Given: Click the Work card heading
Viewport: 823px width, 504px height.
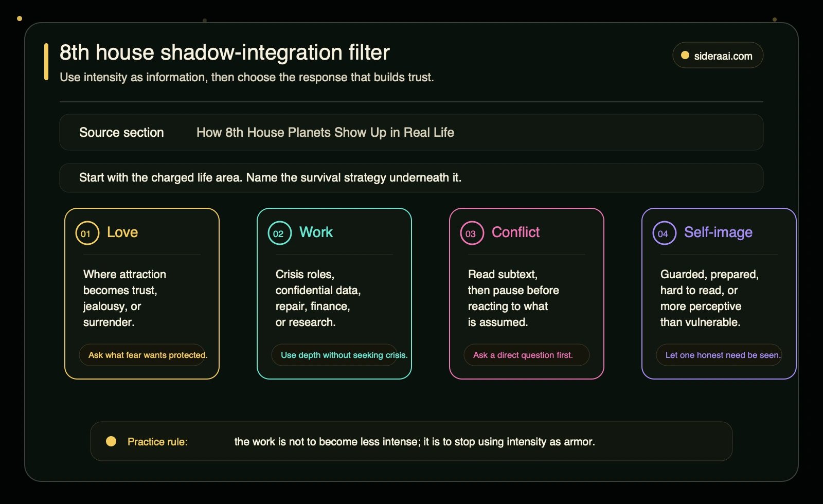Looking at the screenshot, I should [316, 232].
